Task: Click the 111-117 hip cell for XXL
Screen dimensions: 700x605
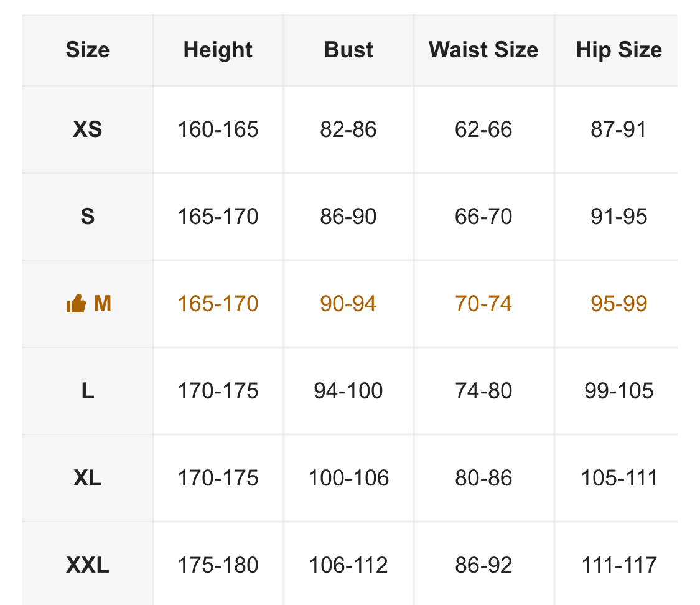Action: click(618, 565)
